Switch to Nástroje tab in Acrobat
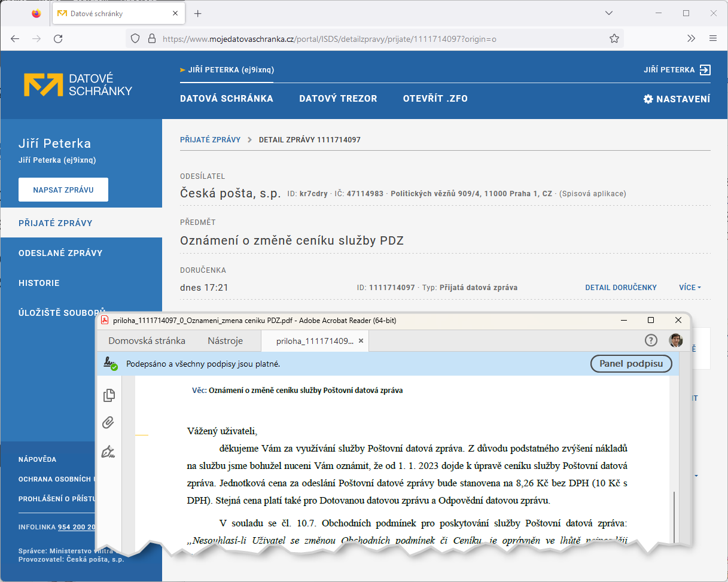Viewport: 728px width, 582px height. coord(225,341)
